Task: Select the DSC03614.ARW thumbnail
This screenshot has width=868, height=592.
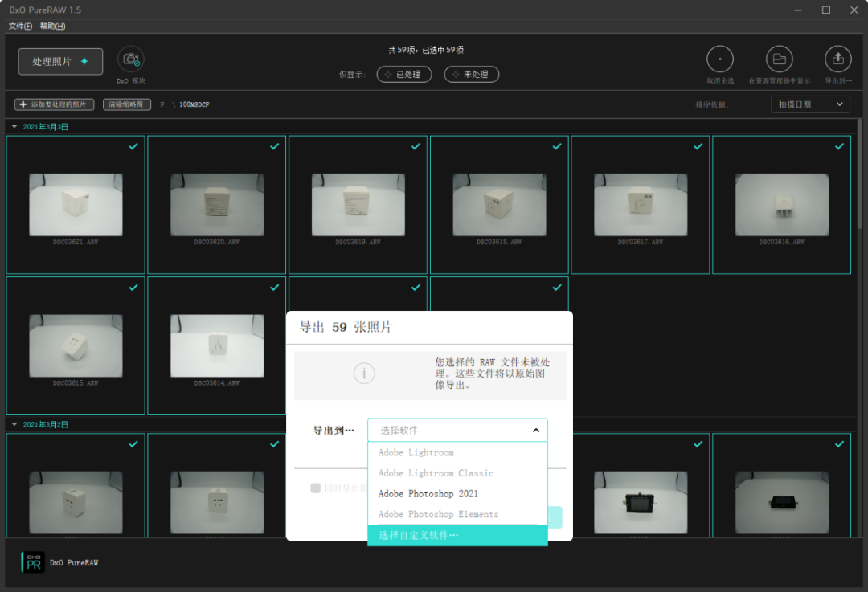Action: pyautogui.click(x=217, y=345)
